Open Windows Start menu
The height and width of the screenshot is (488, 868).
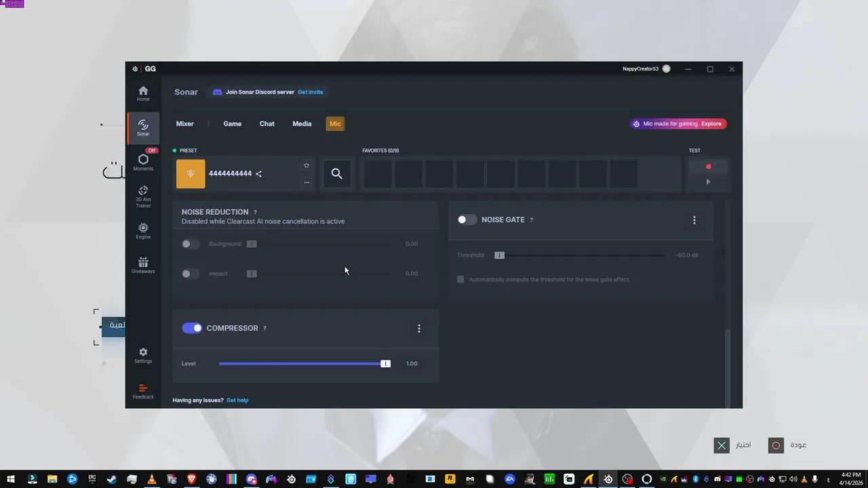pos(10,479)
